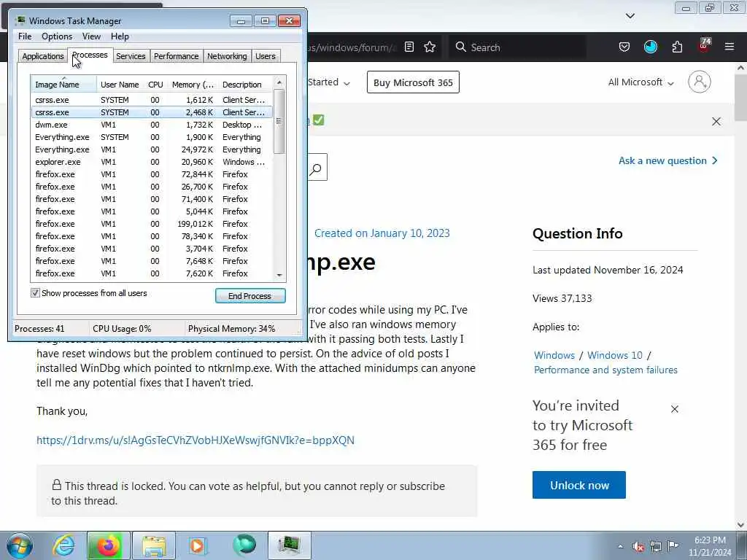Viewport: 747px width, 560px height.
Task: Open Task Manager View menu
Action: [x=91, y=36]
